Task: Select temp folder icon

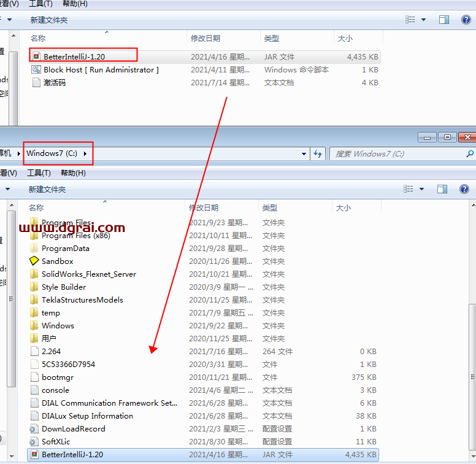Action: tap(34, 312)
